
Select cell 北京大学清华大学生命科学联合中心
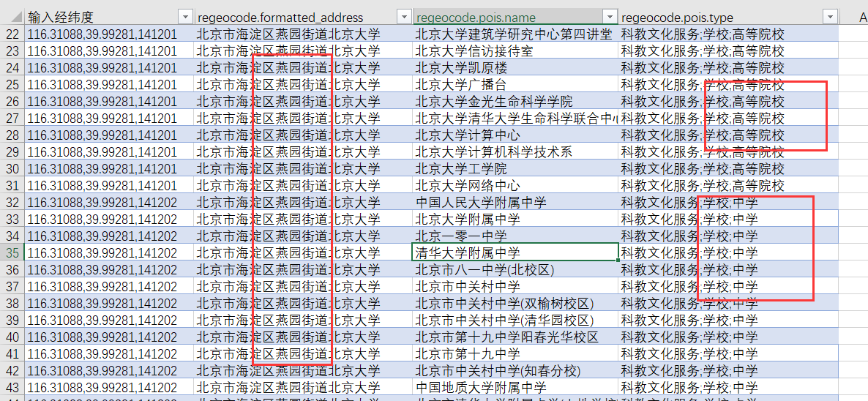point(516,119)
